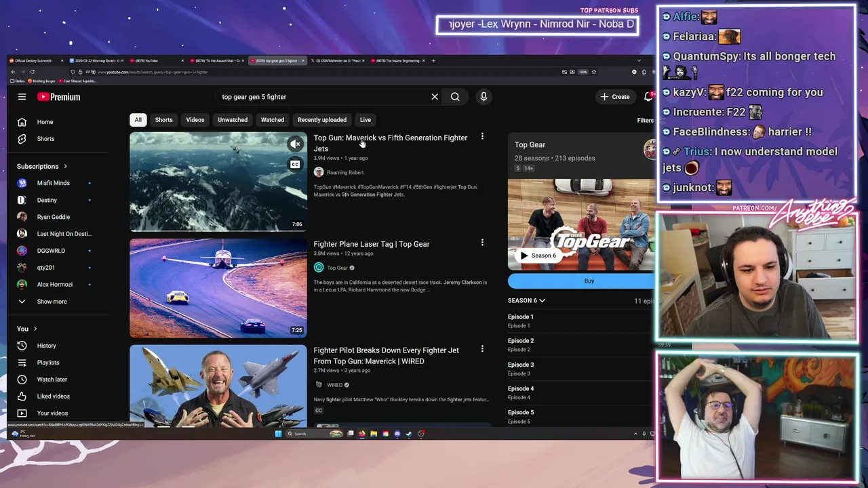Open the Season 6 dropdown
The width and height of the screenshot is (868, 488).
(x=526, y=300)
